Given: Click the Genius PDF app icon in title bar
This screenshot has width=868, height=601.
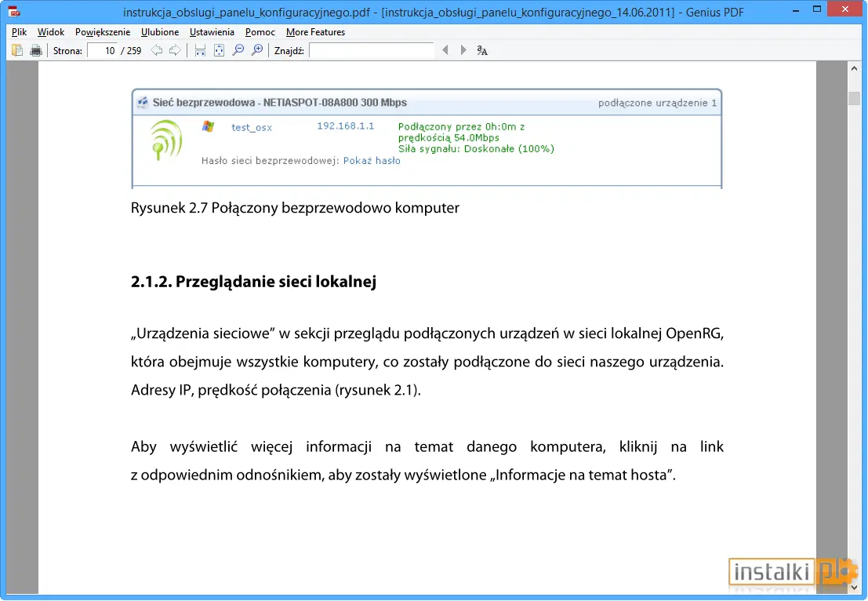Looking at the screenshot, I should point(14,11).
